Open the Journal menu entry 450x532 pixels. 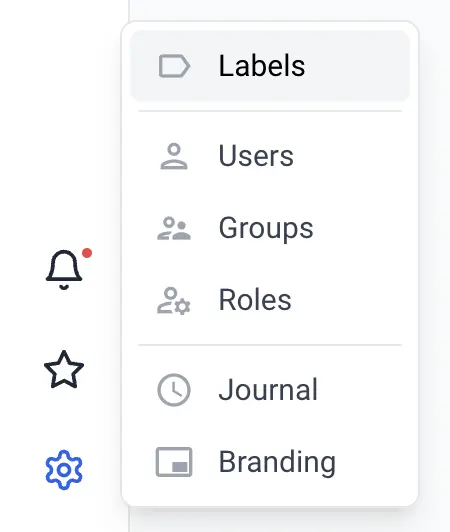pyautogui.click(x=268, y=390)
